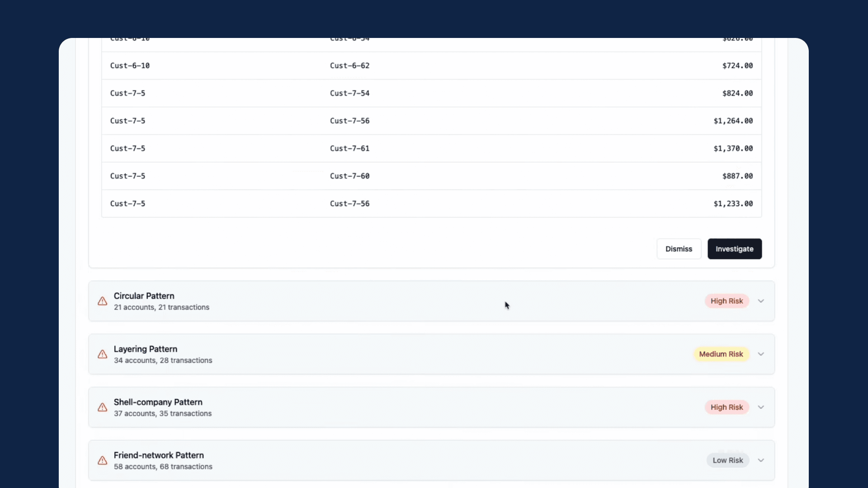Click the row with Cust-7-60 and $887.00
The width and height of the screenshot is (868, 488).
431,176
